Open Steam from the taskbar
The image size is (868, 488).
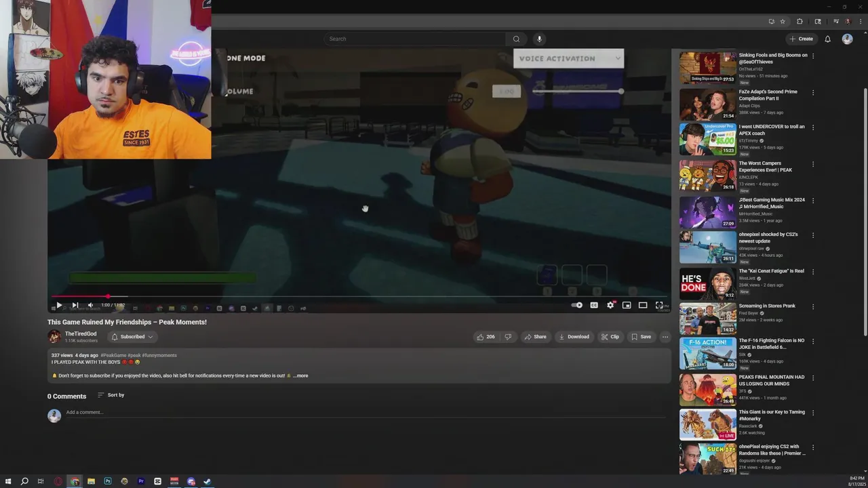(208, 481)
